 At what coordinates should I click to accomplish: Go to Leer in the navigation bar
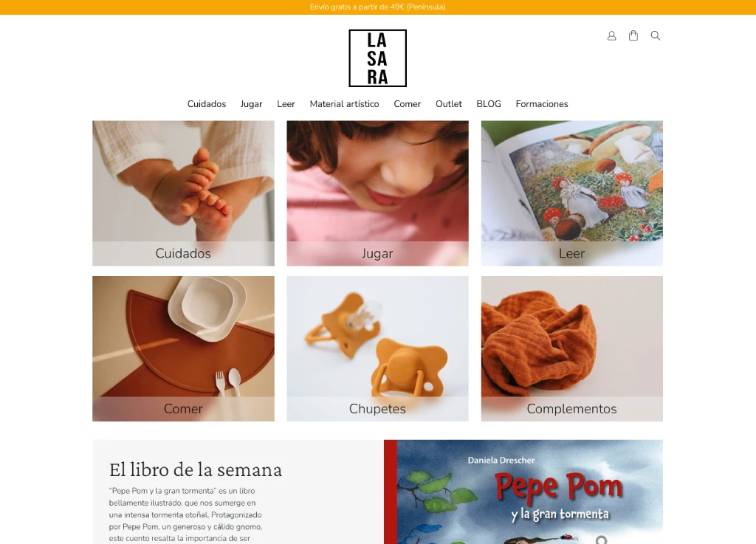click(x=286, y=104)
